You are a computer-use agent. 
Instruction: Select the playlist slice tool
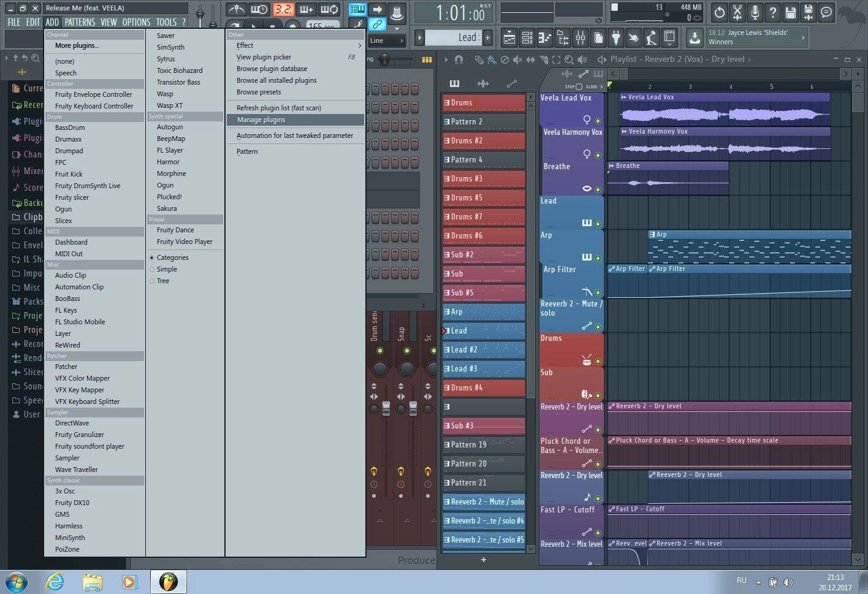[x=543, y=59]
